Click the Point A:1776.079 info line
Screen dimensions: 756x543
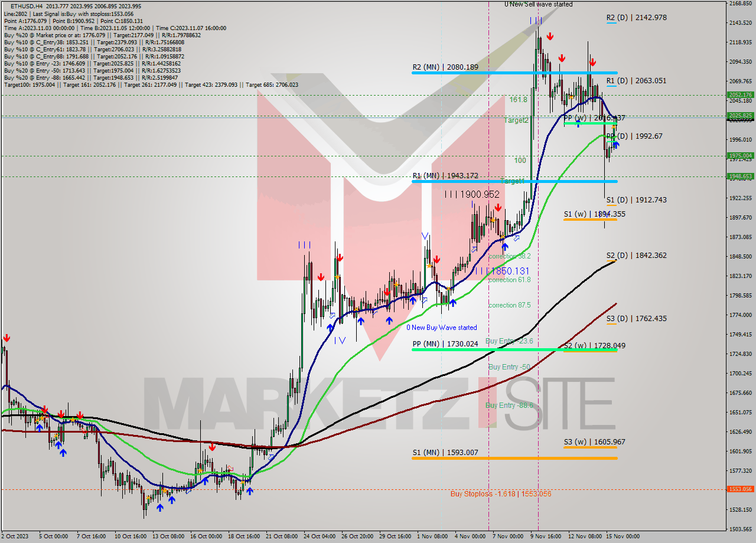73,21
